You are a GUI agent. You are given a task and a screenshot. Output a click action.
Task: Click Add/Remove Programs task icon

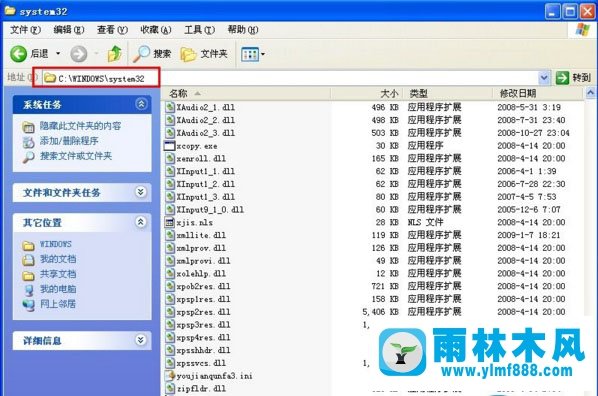(x=28, y=142)
